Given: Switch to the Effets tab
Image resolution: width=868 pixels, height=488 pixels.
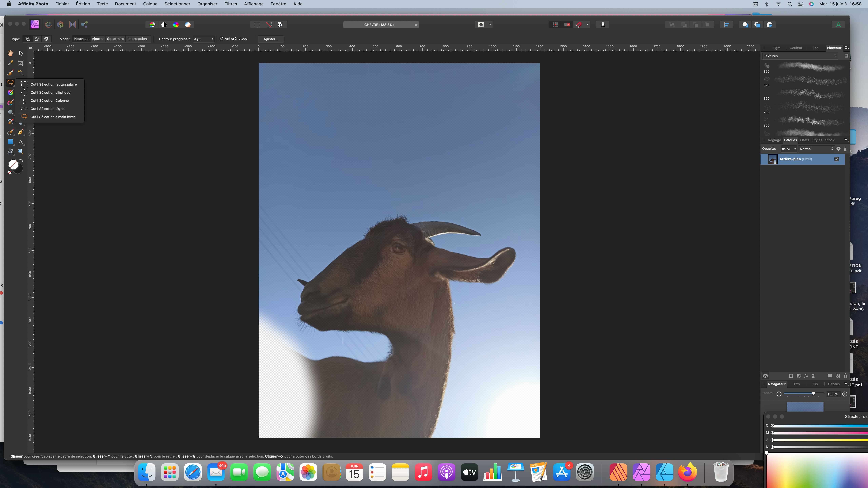Looking at the screenshot, I should (x=804, y=140).
